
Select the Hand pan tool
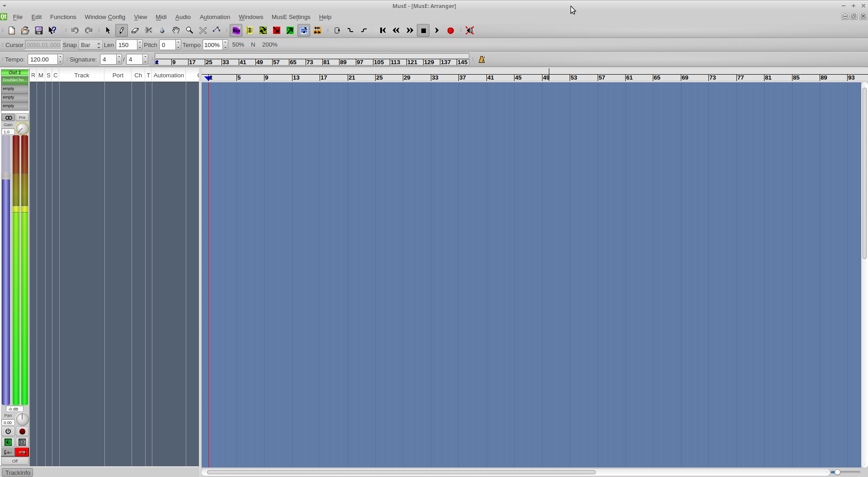(176, 30)
